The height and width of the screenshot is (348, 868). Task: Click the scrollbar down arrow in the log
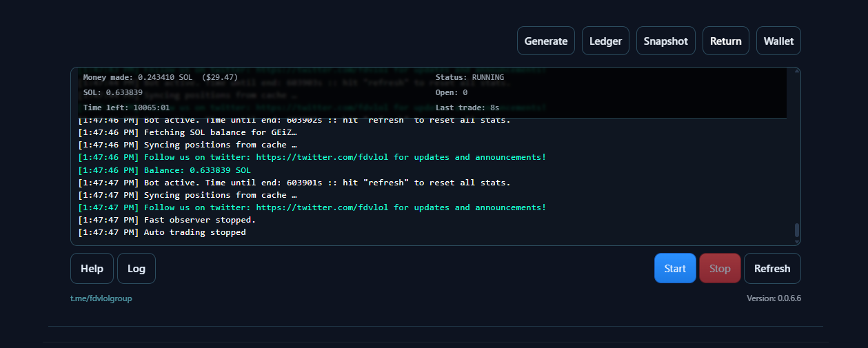(x=797, y=242)
